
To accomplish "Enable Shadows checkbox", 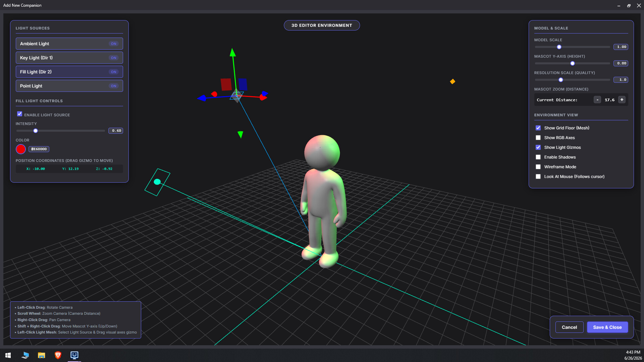I will click(x=538, y=157).
